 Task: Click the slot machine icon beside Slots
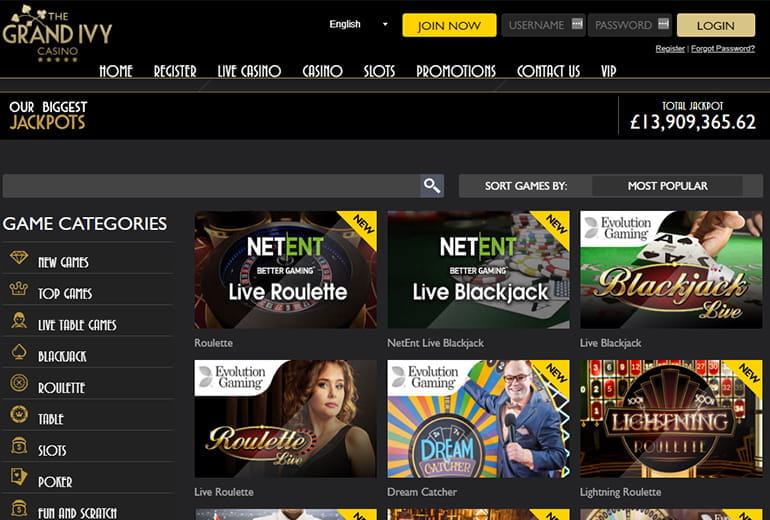coord(19,445)
